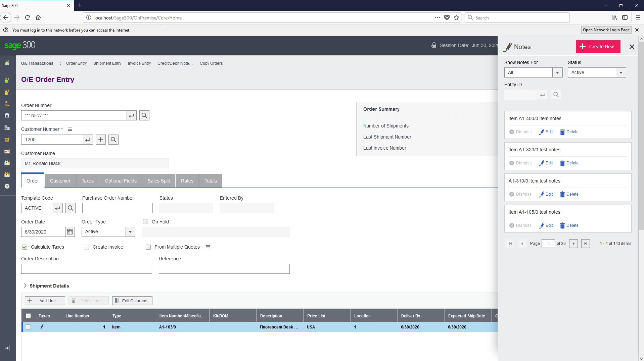
Task: Enable the On Hold checkbox
Action: (x=146, y=221)
